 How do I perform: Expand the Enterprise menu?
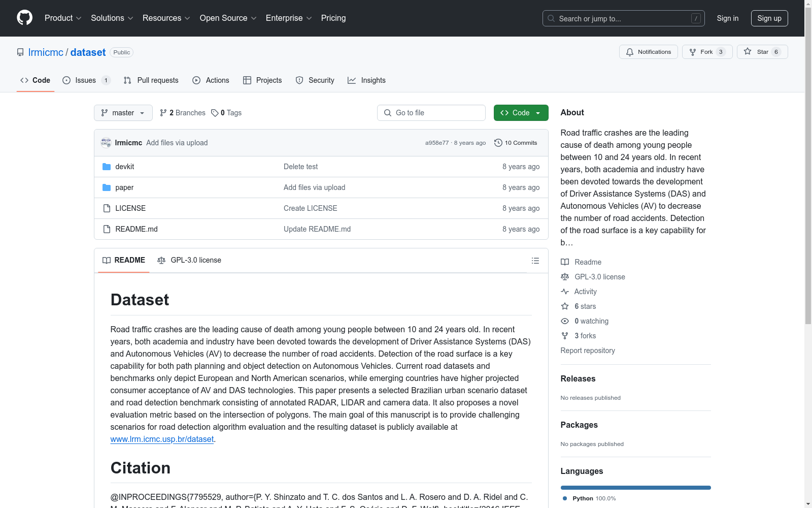(x=289, y=18)
